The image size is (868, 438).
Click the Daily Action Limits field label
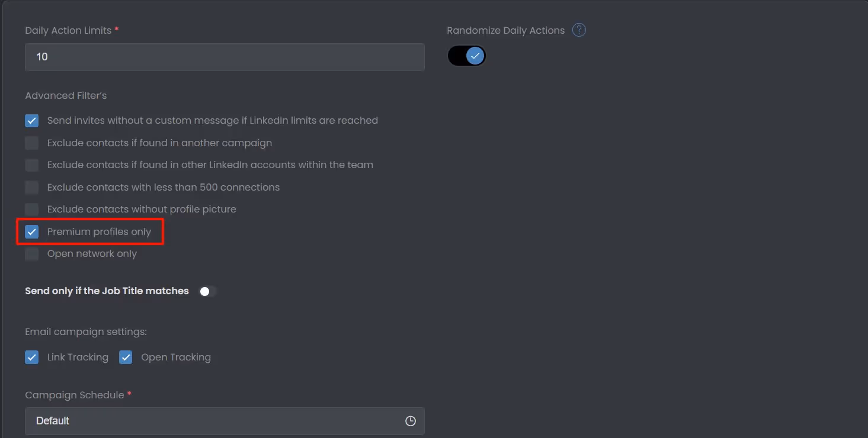tap(67, 30)
